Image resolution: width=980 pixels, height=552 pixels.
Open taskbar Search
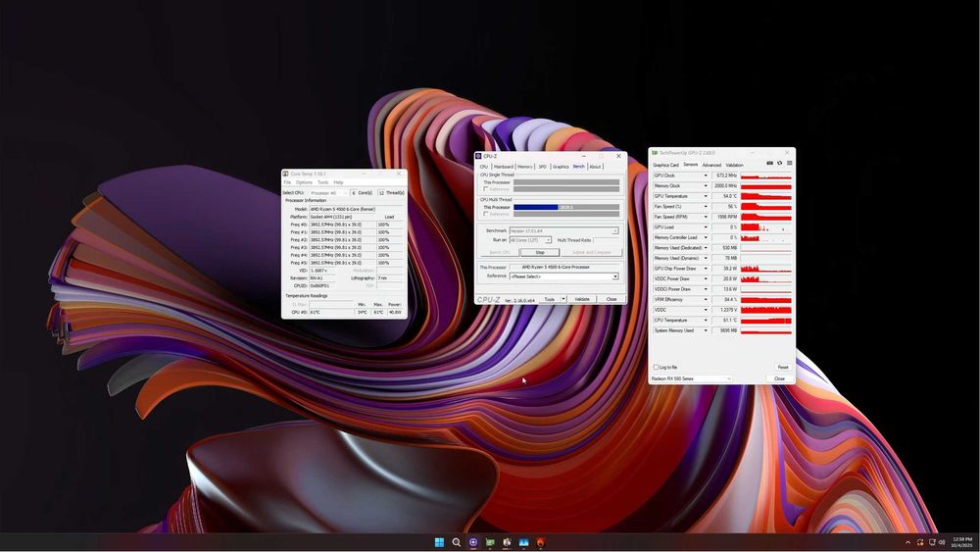(x=457, y=542)
